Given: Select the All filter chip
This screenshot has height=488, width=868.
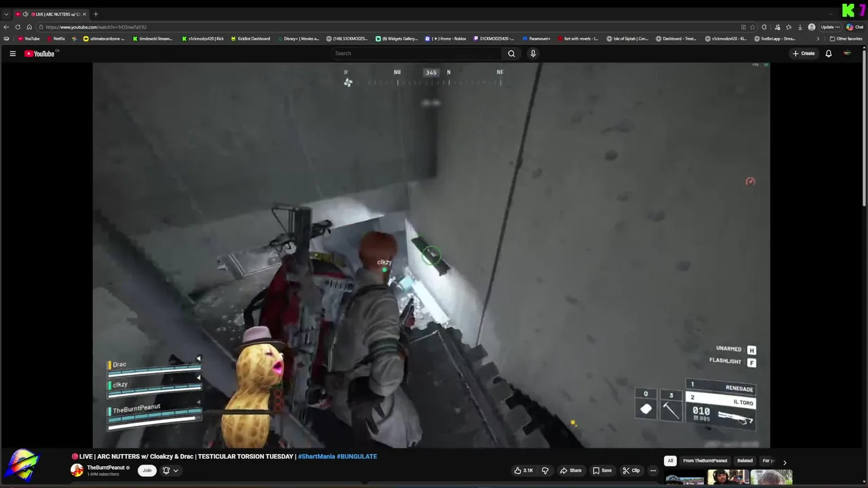Looking at the screenshot, I should click(670, 461).
